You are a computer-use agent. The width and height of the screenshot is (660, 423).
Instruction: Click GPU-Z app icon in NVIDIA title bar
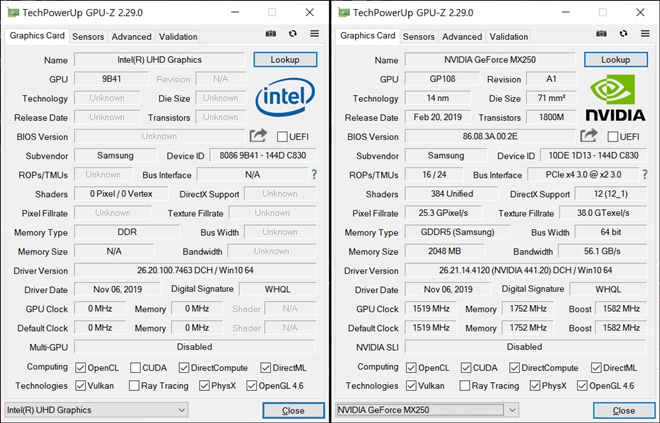tap(344, 13)
